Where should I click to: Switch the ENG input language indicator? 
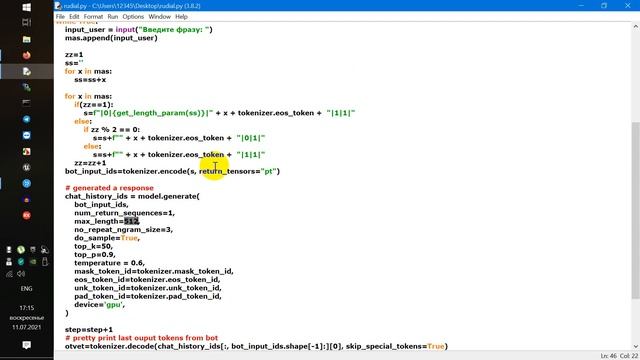click(x=27, y=289)
